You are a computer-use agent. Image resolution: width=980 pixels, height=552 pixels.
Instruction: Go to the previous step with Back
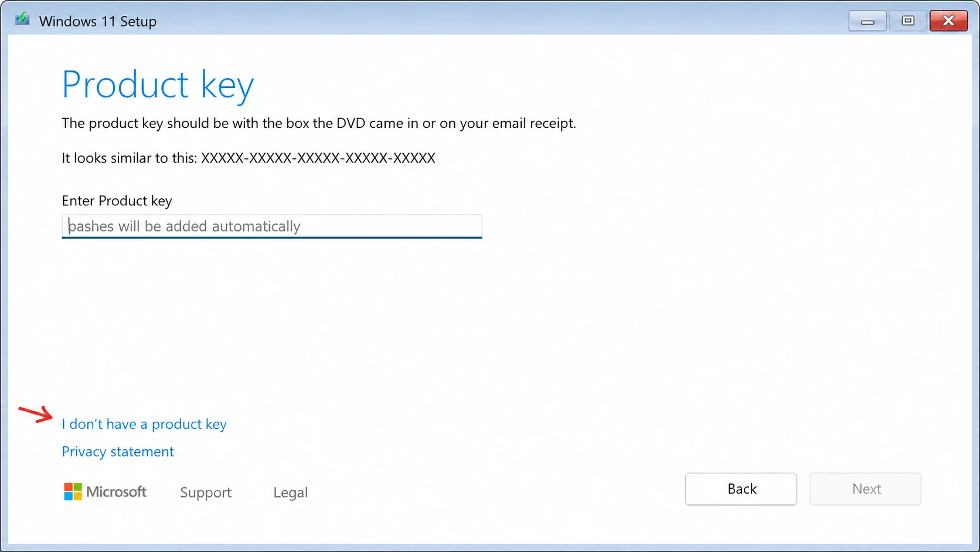tap(741, 489)
